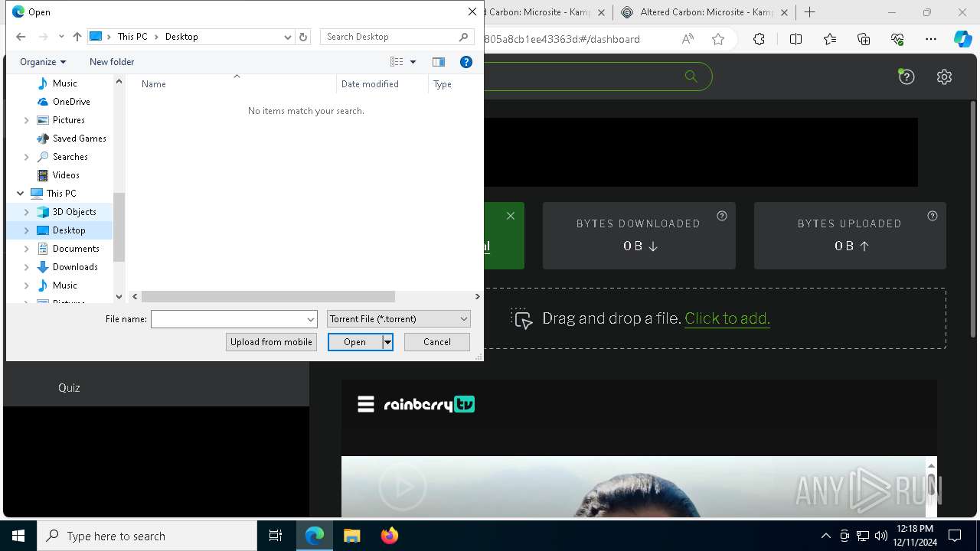Open Edge Settings and more menu
This screenshot has height=551, width=980.
coord(931,39)
